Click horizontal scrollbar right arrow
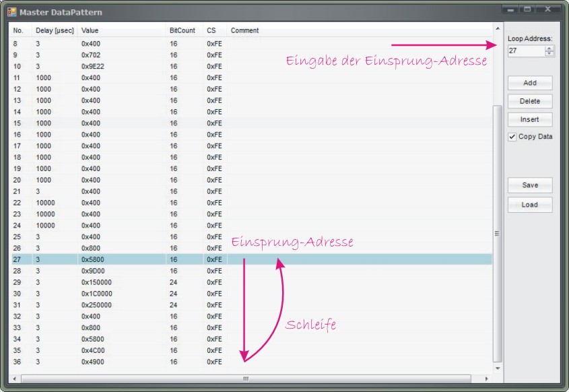 [x=486, y=379]
